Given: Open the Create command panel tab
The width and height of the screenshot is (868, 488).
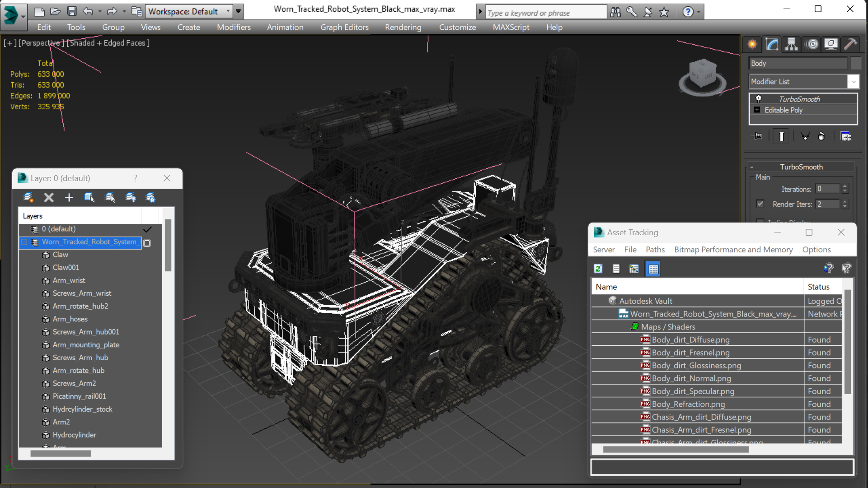Looking at the screenshot, I should [752, 44].
